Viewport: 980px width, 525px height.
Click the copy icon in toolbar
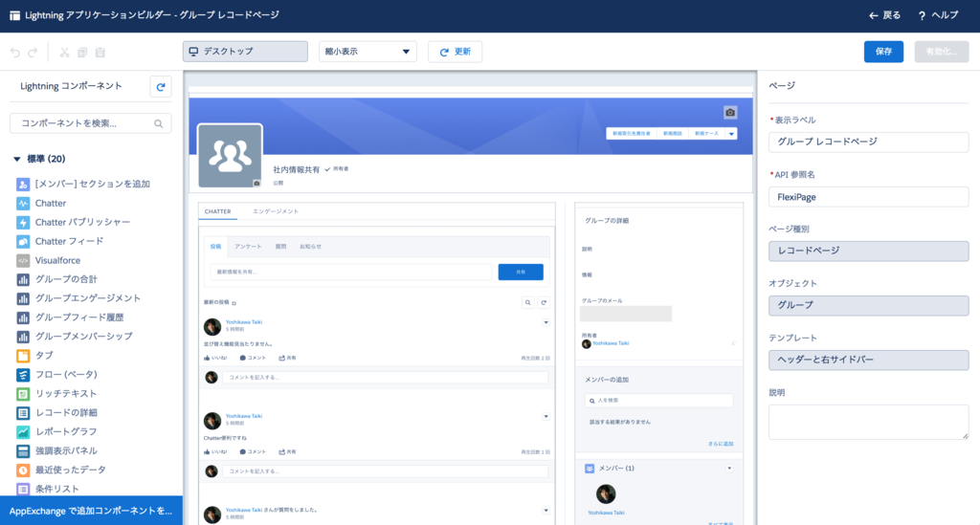pyautogui.click(x=82, y=53)
